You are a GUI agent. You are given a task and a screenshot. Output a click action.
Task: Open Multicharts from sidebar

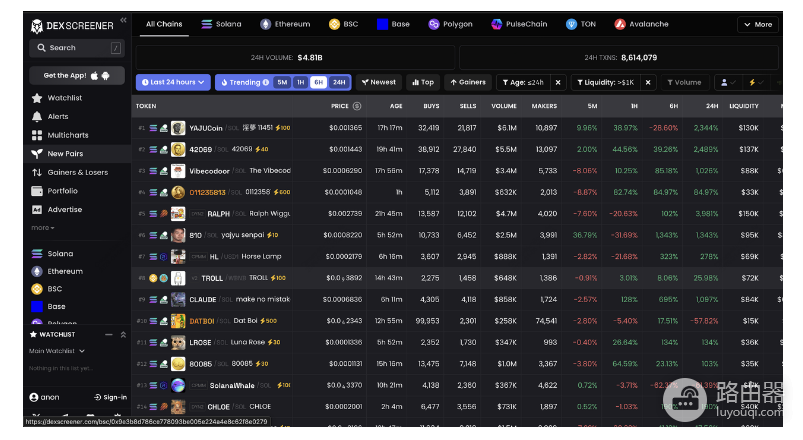tap(68, 135)
